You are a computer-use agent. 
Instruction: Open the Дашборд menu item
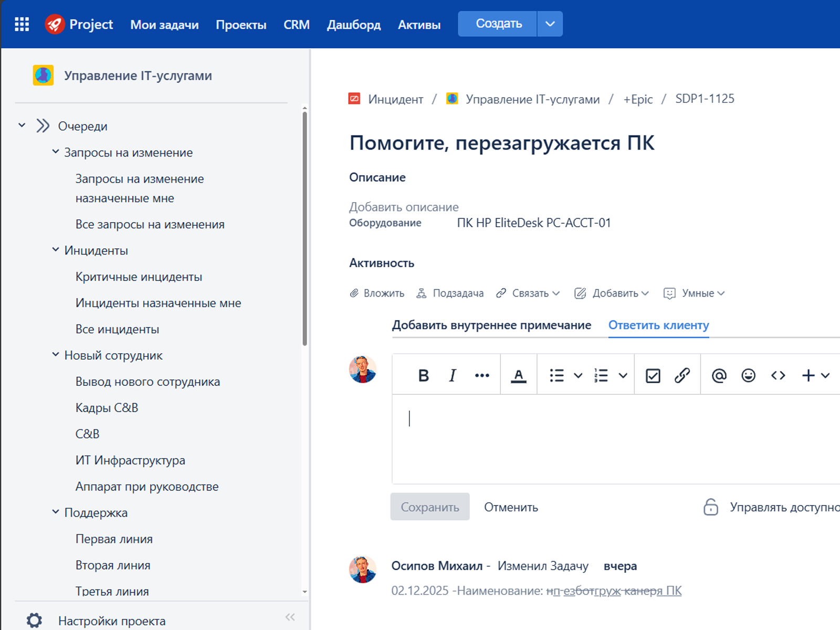(x=353, y=25)
